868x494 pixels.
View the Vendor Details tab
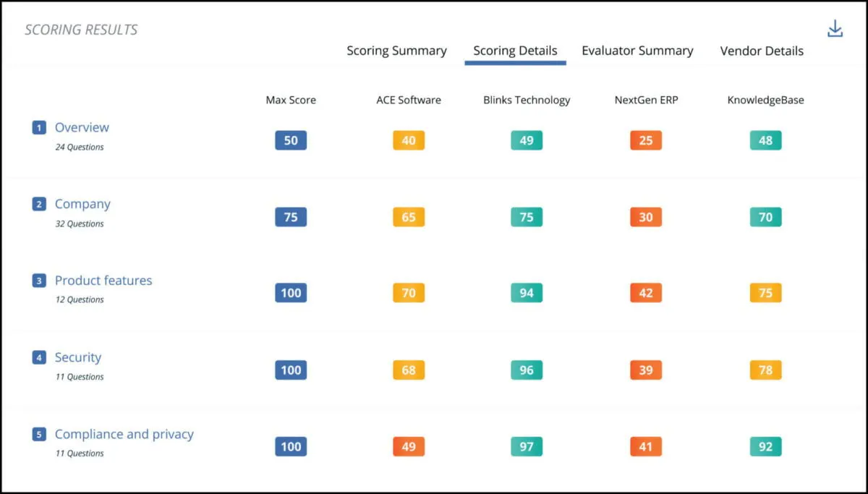pos(761,51)
